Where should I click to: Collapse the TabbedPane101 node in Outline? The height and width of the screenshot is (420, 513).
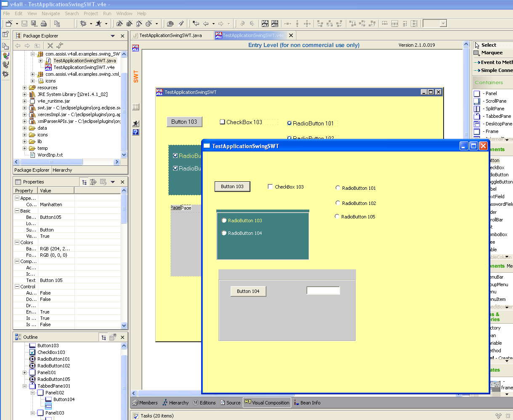(x=25, y=386)
